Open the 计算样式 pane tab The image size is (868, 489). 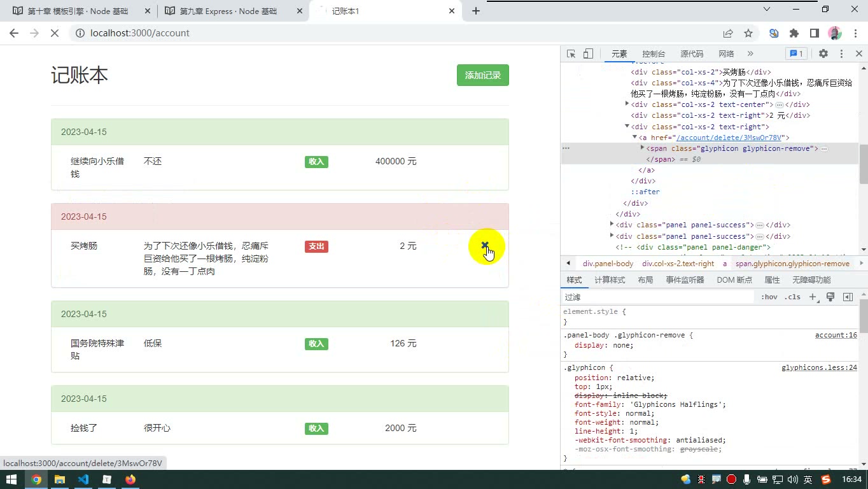[x=610, y=280]
